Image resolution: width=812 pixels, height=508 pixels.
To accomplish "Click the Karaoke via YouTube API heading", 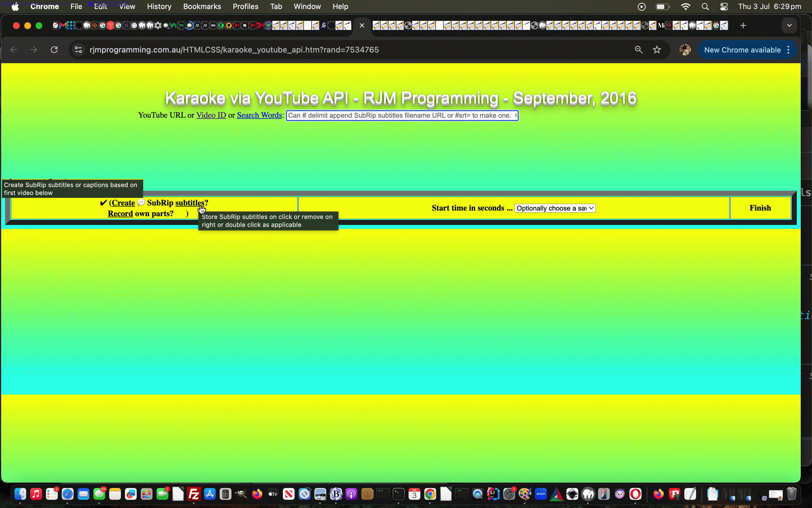I will tap(401, 98).
